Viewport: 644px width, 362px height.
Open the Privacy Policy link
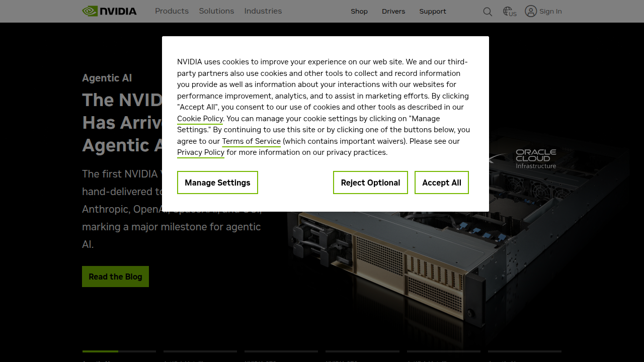click(x=201, y=152)
